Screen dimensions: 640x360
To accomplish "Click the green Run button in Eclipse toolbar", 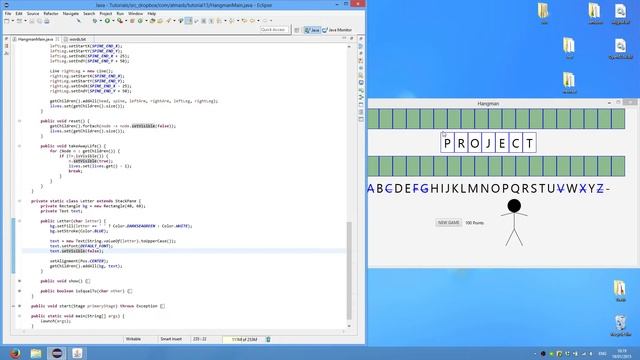I will (x=107, y=21).
